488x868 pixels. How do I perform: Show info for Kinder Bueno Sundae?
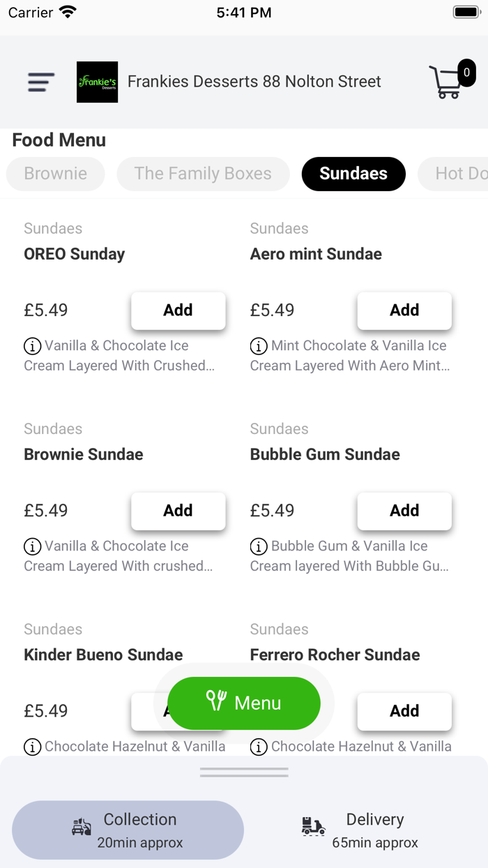tap(32, 747)
